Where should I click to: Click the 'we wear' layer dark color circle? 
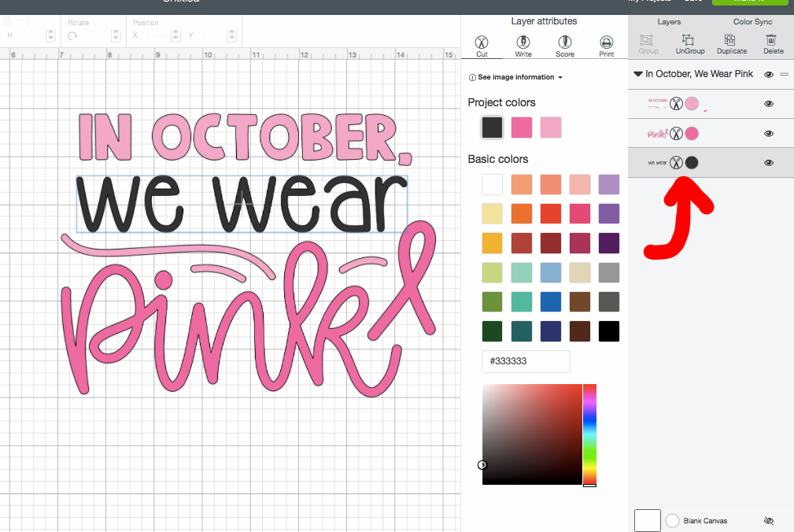(691, 162)
